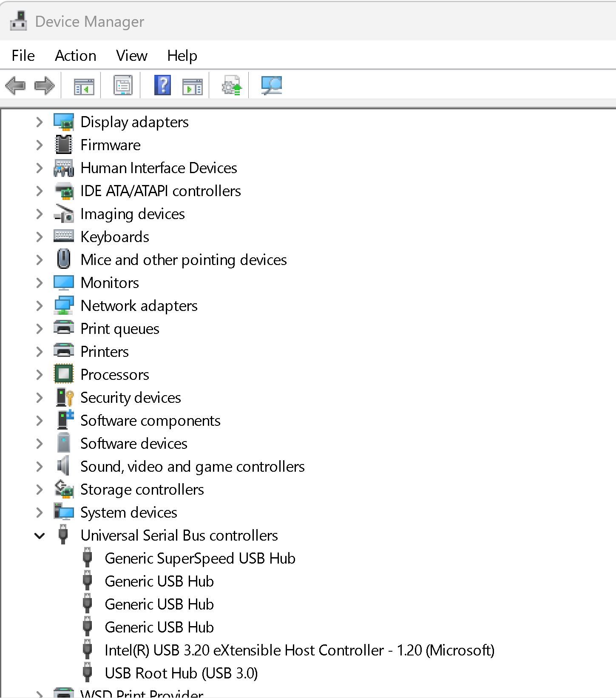Open the File menu
The height and width of the screenshot is (698, 616).
click(x=23, y=56)
